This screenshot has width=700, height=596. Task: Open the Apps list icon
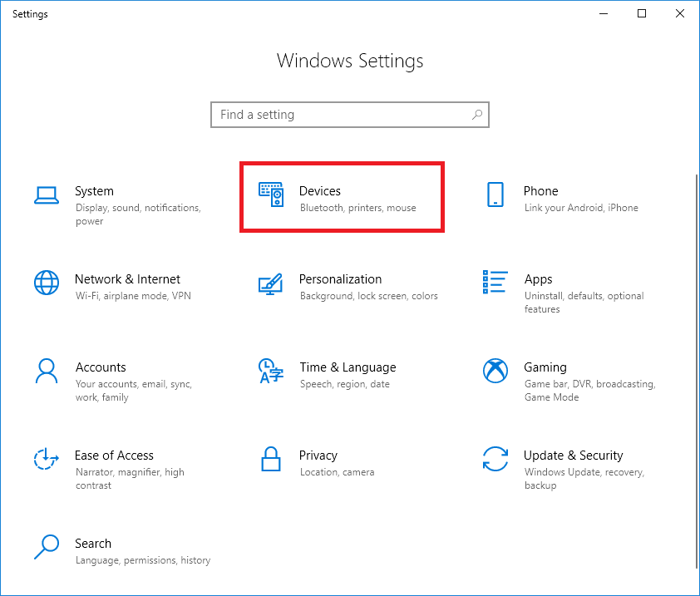click(495, 282)
